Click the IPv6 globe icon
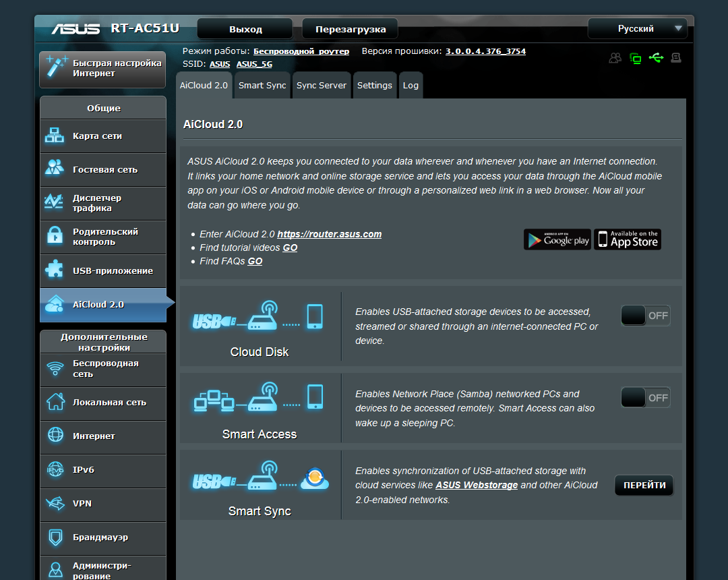This screenshot has height=580, width=728. (x=55, y=469)
